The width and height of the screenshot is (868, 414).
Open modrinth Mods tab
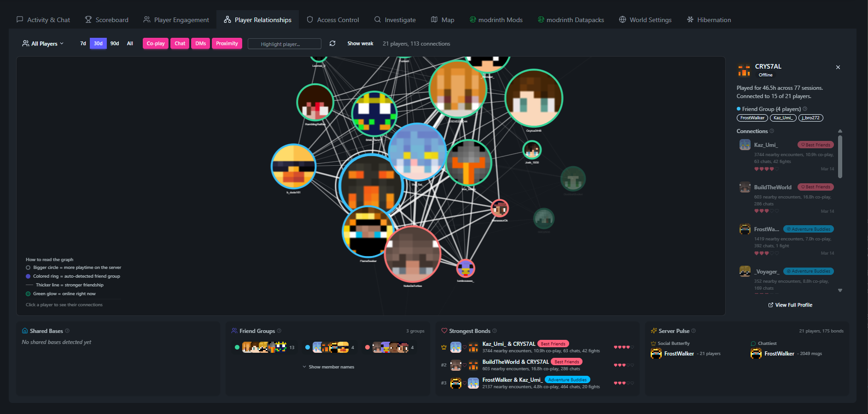(x=496, y=20)
